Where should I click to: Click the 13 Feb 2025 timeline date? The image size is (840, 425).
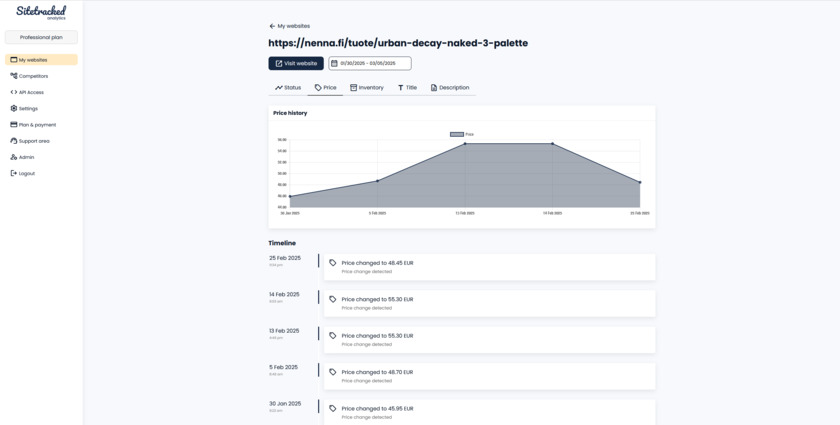284,331
